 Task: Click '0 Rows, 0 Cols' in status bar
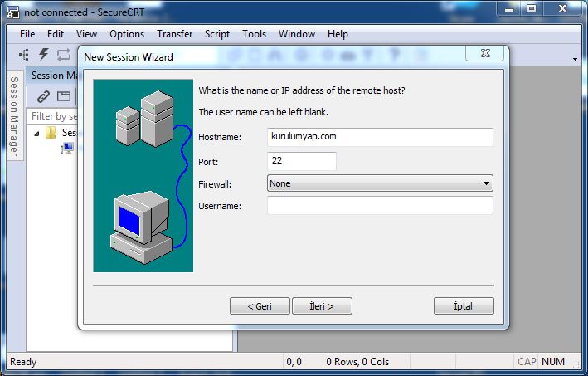point(357,362)
